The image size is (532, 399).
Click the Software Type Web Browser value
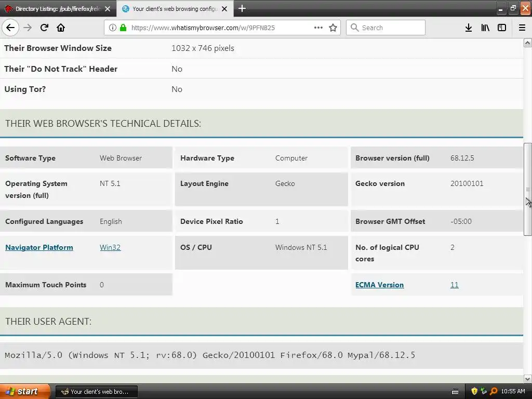tap(121, 158)
